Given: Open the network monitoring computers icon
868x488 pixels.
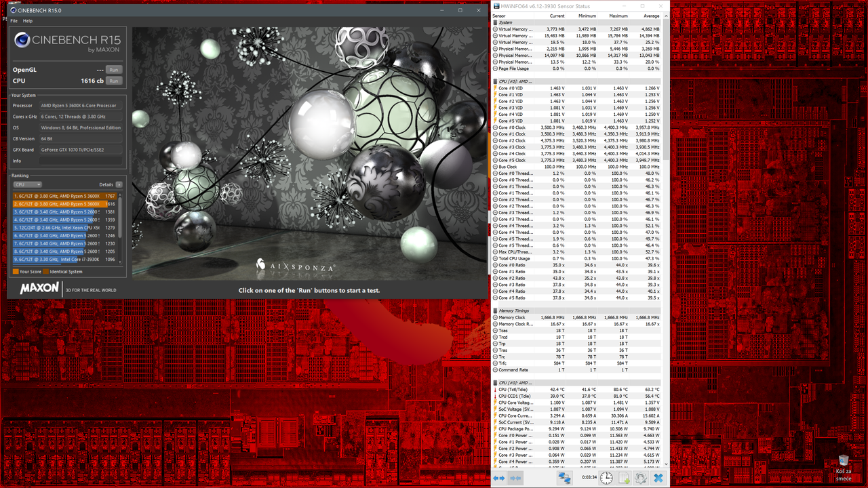Looking at the screenshot, I should pyautogui.click(x=564, y=478).
